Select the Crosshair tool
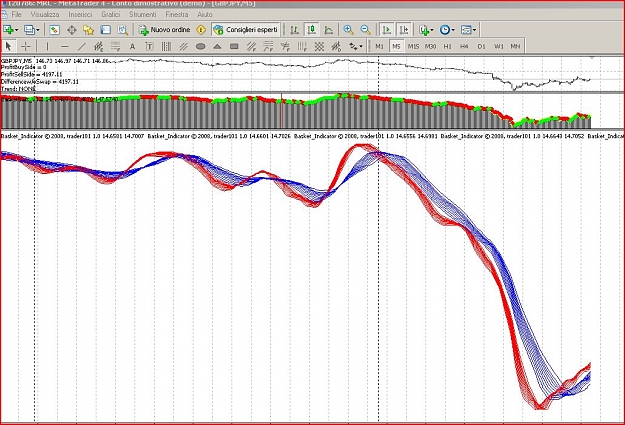This screenshot has height=425, width=625. coord(26,47)
